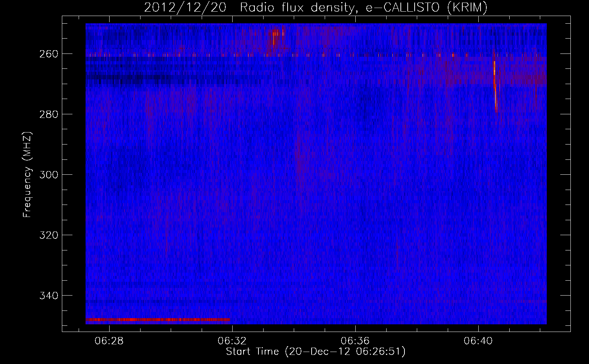This screenshot has height=364, width=589.
Task: Click the 340 frequency tick label
Action: 48,296
